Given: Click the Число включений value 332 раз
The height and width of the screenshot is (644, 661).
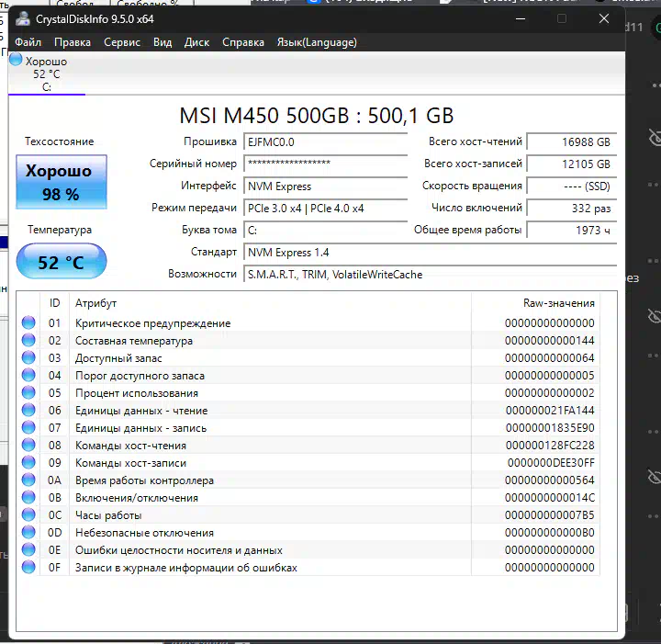Looking at the screenshot, I should point(572,209).
